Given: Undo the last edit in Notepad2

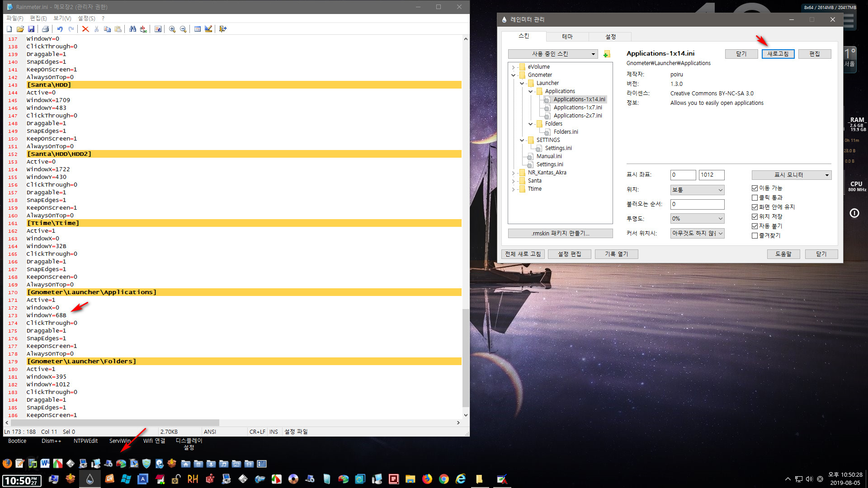Looking at the screenshot, I should click(60, 29).
